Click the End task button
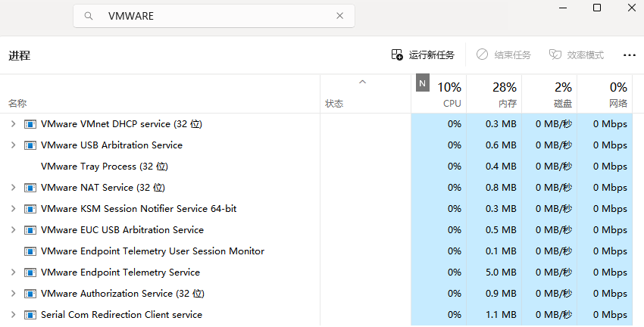This screenshot has width=644, height=327. pos(503,54)
